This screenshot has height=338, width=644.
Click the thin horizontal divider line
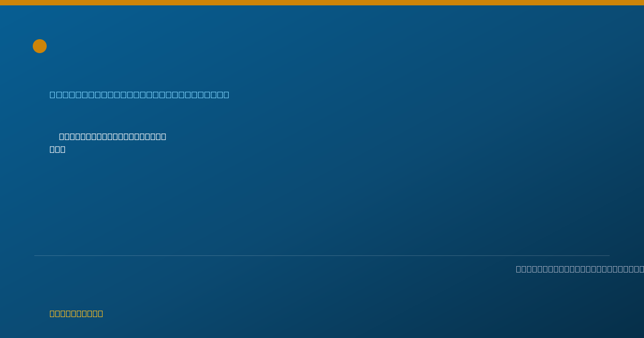(322, 255)
